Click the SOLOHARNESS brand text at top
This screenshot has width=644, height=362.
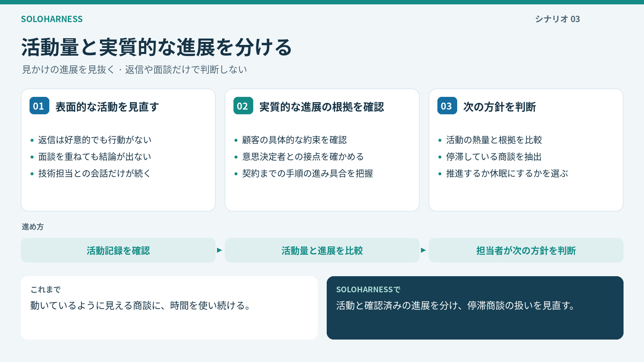point(52,19)
